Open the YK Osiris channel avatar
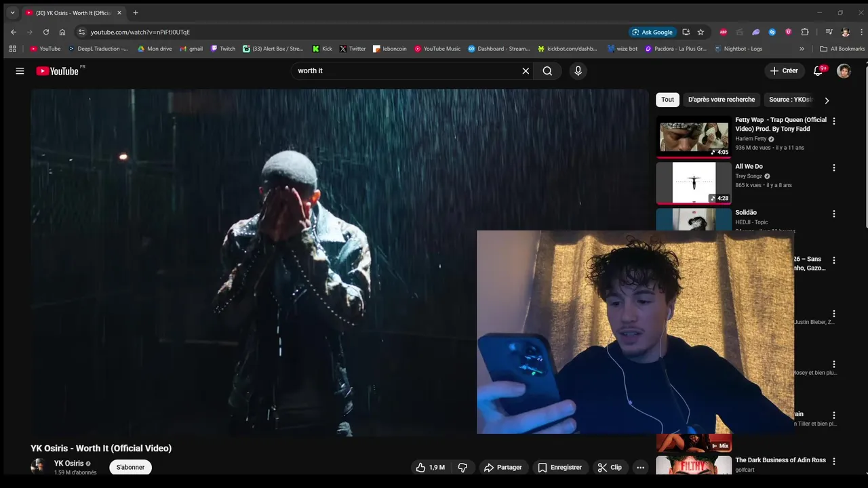The image size is (868, 488). pos(39,466)
